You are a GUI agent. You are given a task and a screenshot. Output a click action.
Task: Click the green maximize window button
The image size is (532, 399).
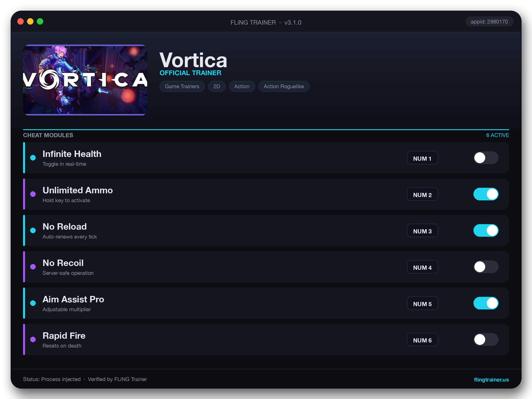40,22
